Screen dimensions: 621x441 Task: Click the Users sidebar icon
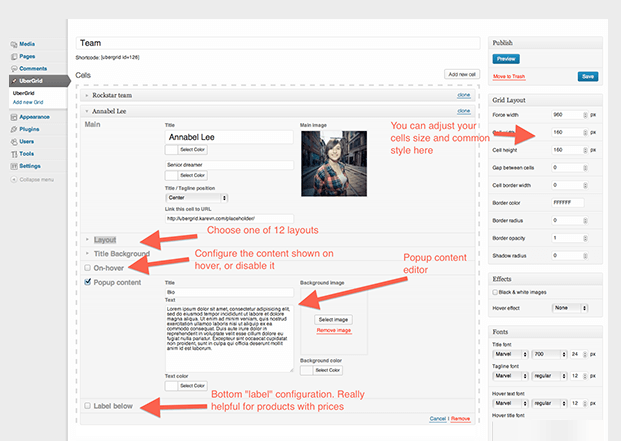[x=12, y=142]
